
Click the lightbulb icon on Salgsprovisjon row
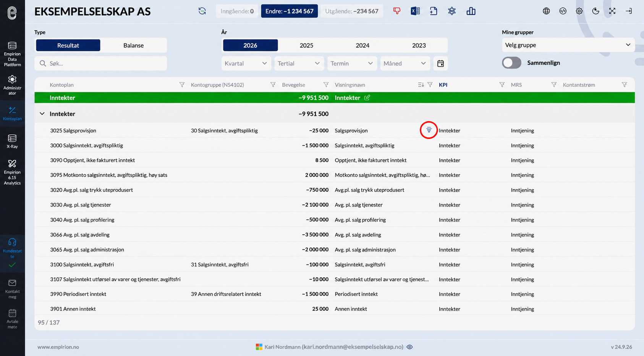(x=429, y=130)
